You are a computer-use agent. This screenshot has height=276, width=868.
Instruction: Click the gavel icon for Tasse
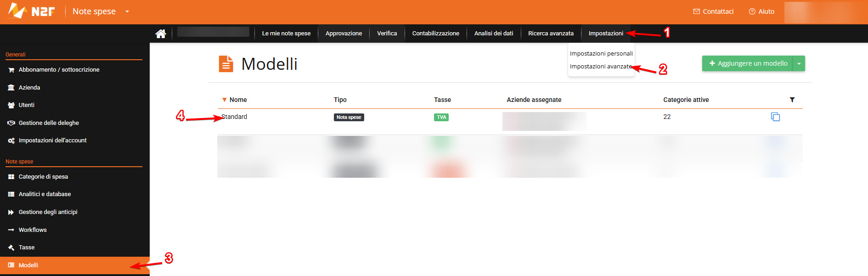pyautogui.click(x=11, y=248)
